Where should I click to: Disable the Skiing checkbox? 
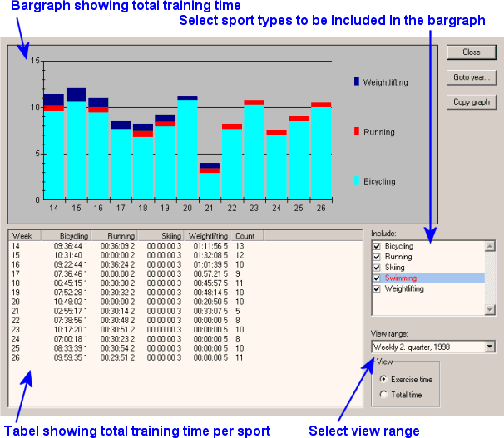pos(378,268)
